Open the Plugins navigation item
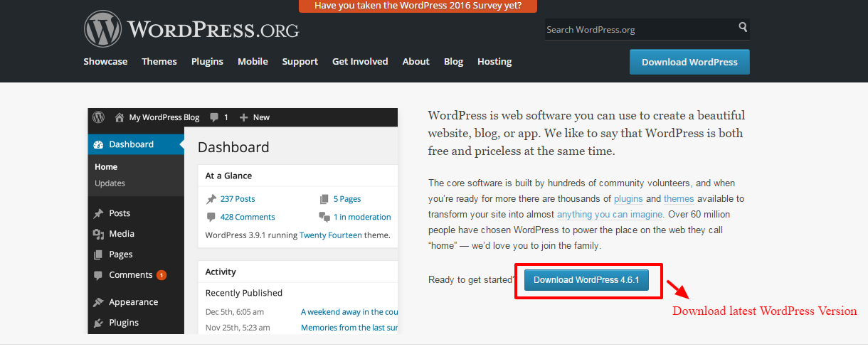The height and width of the screenshot is (359, 868). coord(207,62)
